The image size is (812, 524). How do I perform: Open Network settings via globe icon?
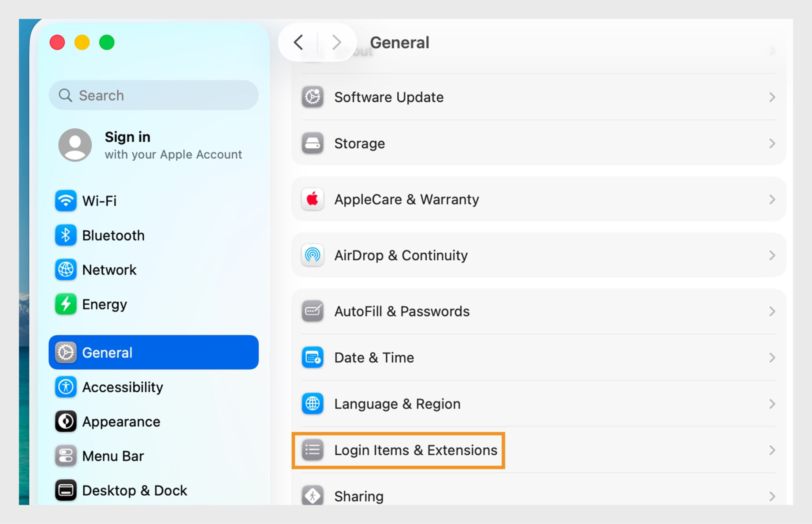(x=66, y=270)
